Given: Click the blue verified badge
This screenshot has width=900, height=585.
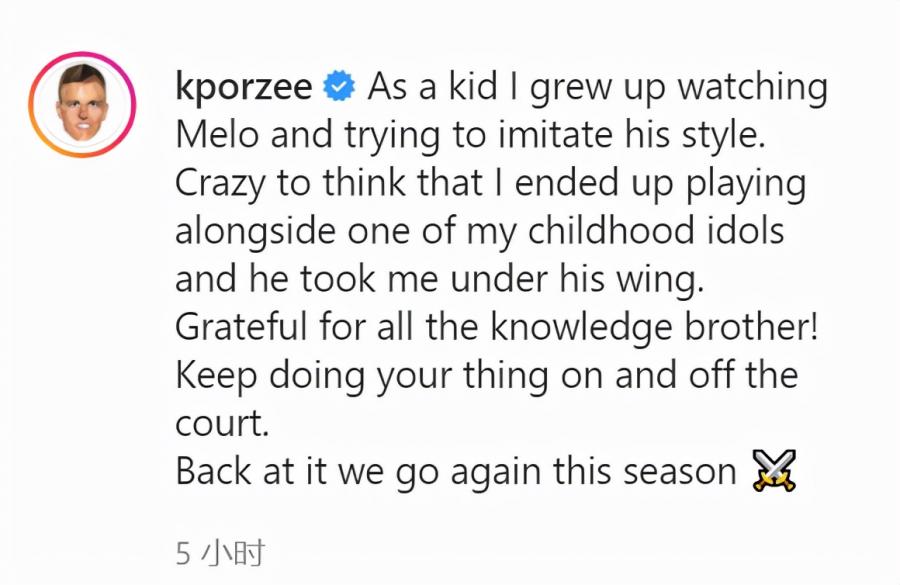Looking at the screenshot, I should pos(339,87).
